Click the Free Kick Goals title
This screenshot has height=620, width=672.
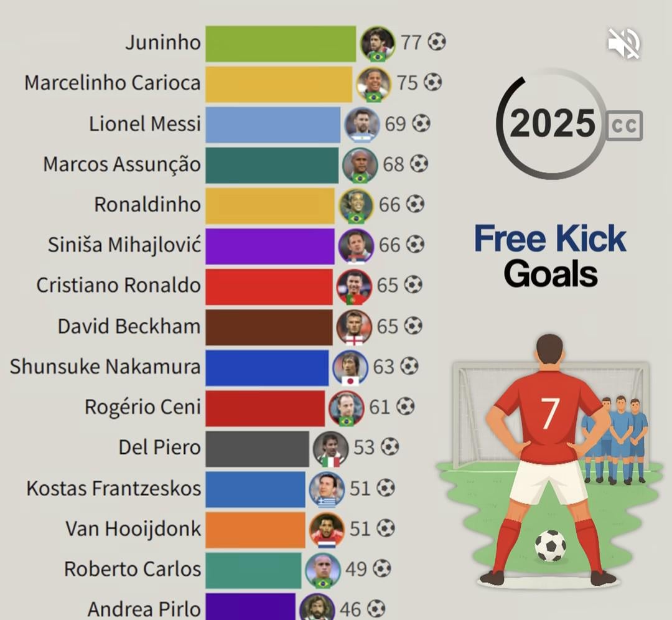(551, 256)
